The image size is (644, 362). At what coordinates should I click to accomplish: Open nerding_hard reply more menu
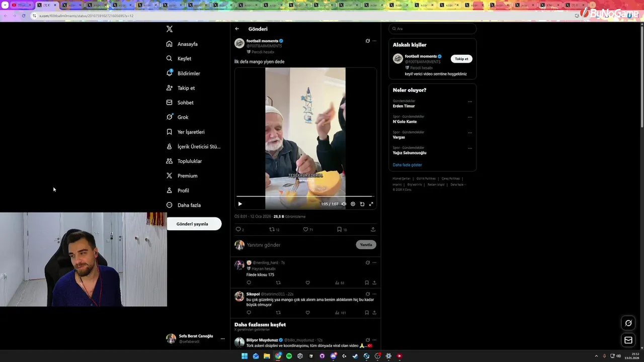tap(374, 262)
